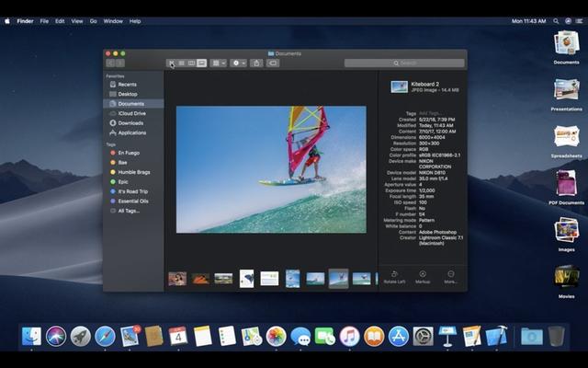The width and height of the screenshot is (588, 368).
Task: Click the Share toolbar icon
Action: tap(256, 63)
